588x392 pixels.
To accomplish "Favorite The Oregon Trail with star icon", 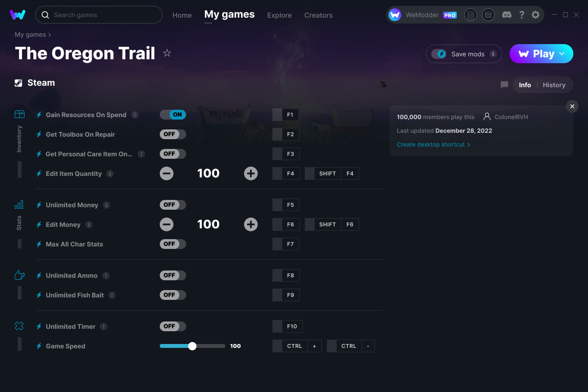I will (167, 53).
